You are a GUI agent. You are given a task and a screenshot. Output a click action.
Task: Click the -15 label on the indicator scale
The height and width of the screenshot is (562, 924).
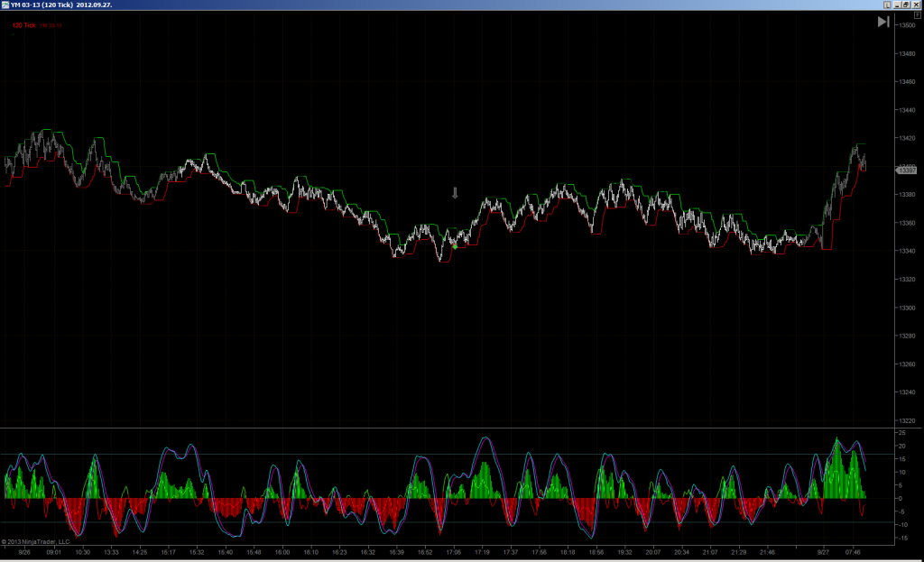click(901, 539)
